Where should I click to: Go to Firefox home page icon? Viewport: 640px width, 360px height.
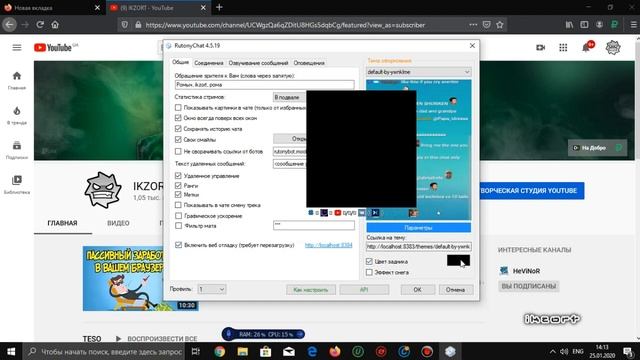coord(55,24)
